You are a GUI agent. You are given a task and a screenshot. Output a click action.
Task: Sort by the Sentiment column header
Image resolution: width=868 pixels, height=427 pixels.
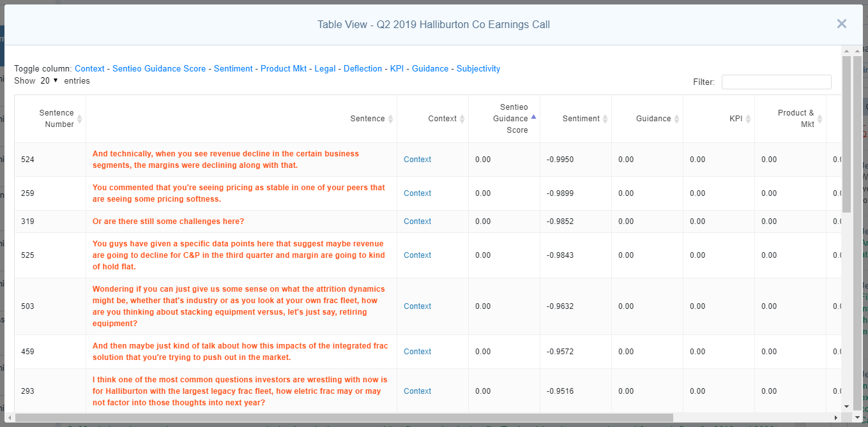575,119
